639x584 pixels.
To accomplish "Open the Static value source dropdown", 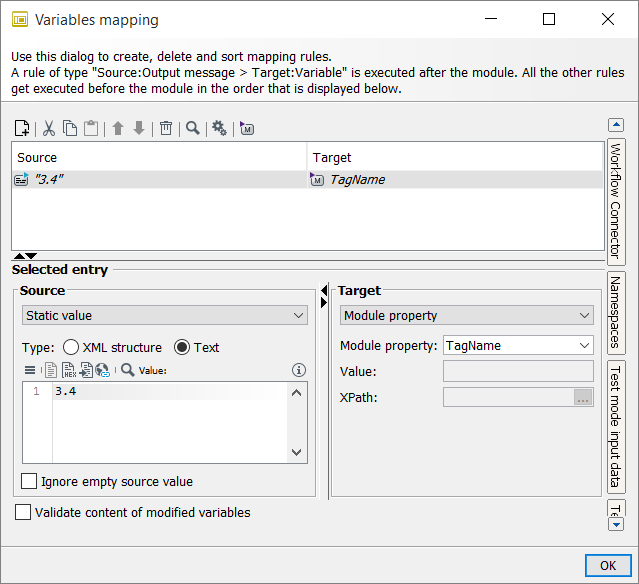I will click(165, 315).
